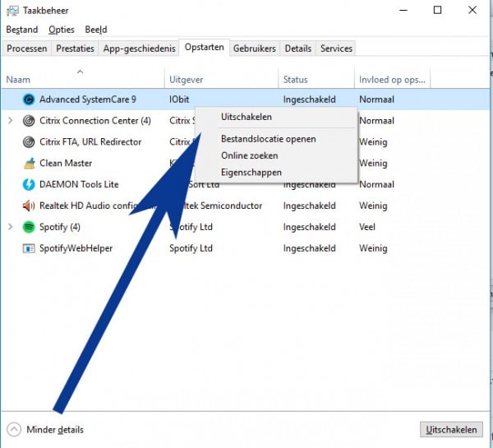
Task: Click Ingeschakeld status of Spotify (4)
Action: click(x=310, y=227)
